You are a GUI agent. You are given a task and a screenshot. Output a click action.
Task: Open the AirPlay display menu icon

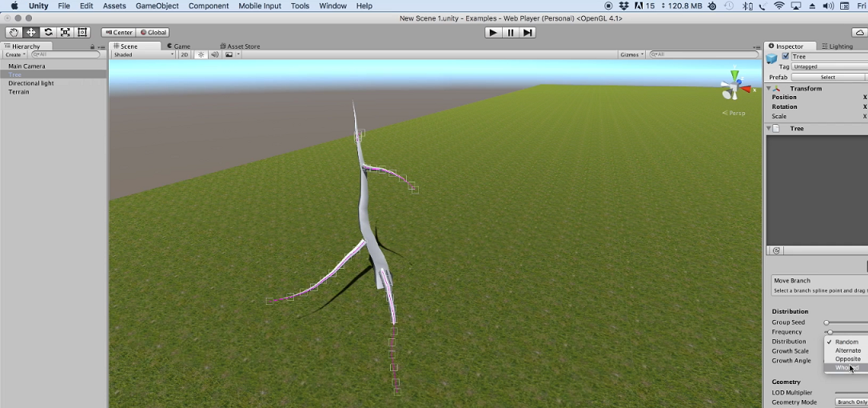click(x=796, y=6)
